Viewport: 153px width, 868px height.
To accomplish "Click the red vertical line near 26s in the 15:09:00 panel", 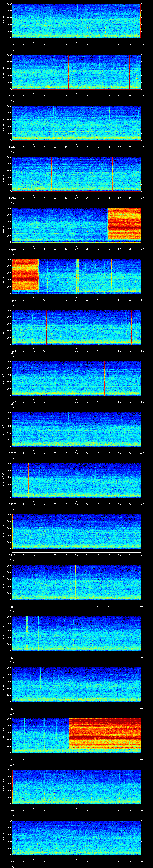I will tap(69, 429).
